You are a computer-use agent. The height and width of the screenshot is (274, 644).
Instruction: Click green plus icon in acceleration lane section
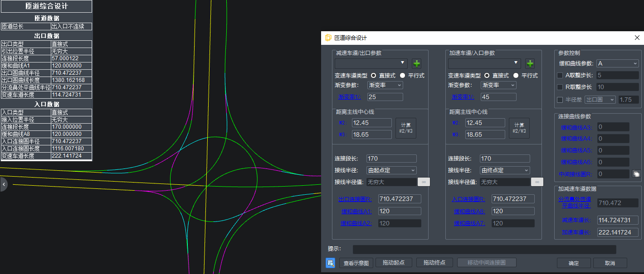tap(530, 63)
